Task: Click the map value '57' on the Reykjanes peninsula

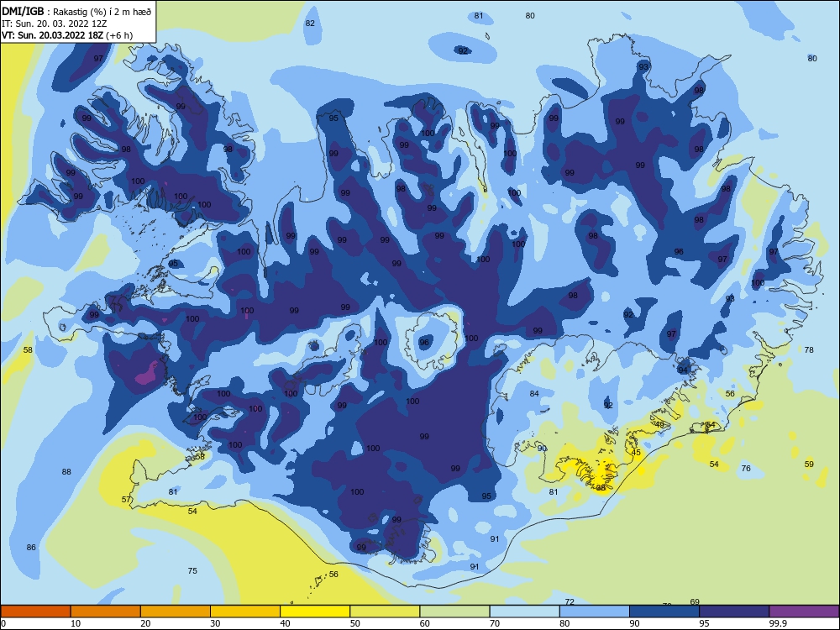Action: [127, 499]
